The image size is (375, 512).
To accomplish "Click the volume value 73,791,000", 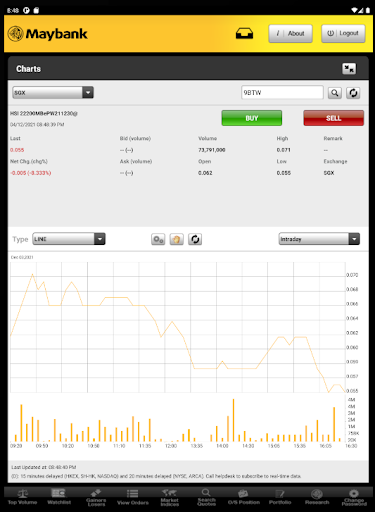I will 212,150.
